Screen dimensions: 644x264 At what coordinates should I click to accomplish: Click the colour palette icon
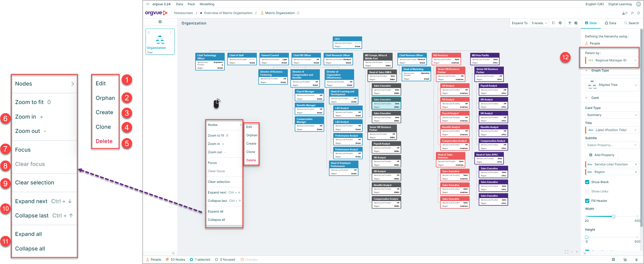pyautogui.click(x=560, y=23)
